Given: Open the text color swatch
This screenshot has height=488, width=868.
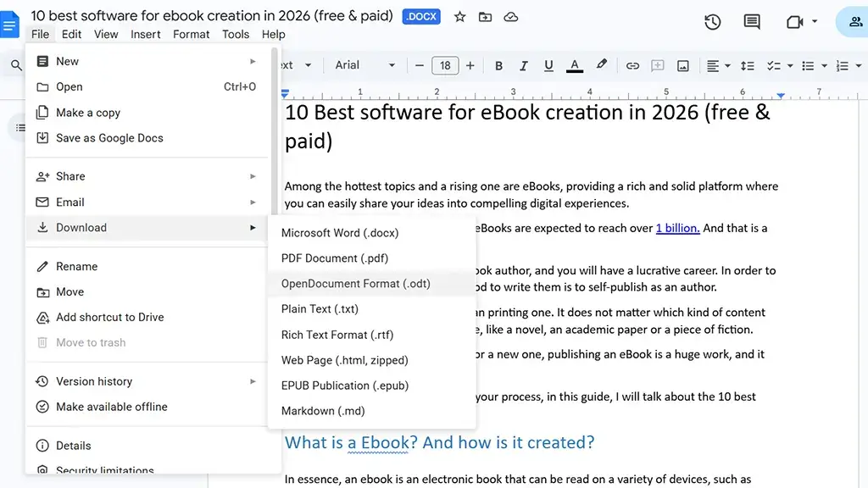Looking at the screenshot, I should [575, 65].
